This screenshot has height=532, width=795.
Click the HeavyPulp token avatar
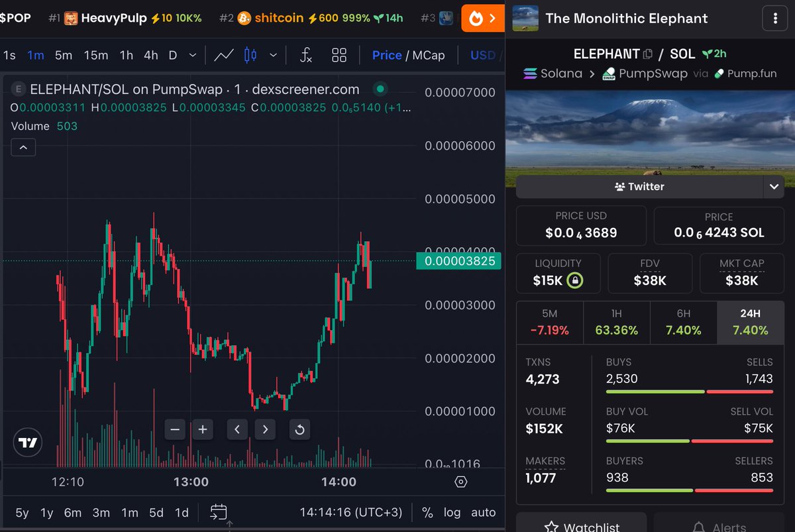pyautogui.click(x=71, y=18)
